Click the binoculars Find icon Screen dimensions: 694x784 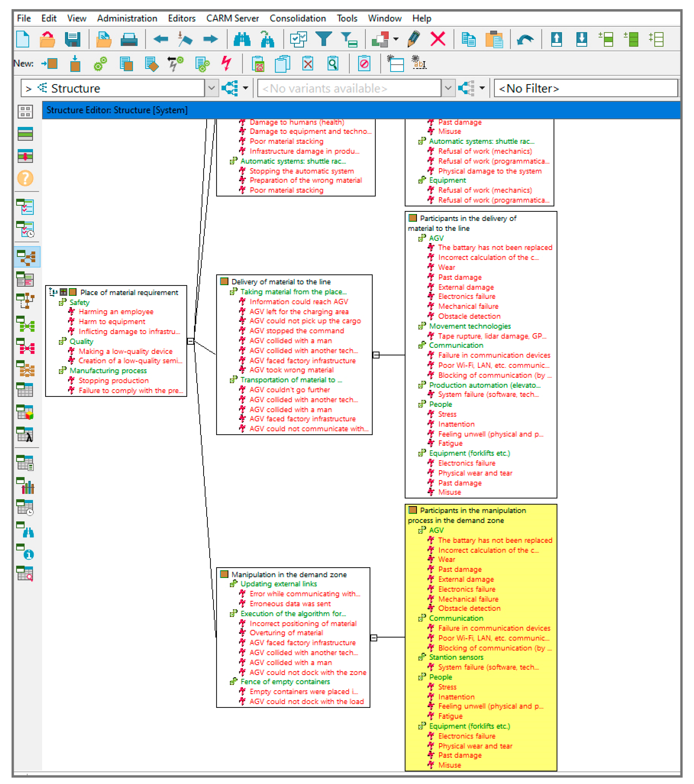tap(242, 39)
